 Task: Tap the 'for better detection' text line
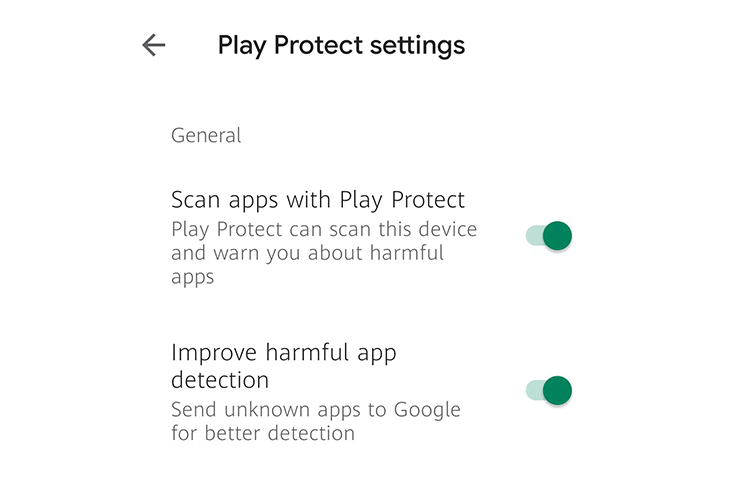click(x=263, y=433)
